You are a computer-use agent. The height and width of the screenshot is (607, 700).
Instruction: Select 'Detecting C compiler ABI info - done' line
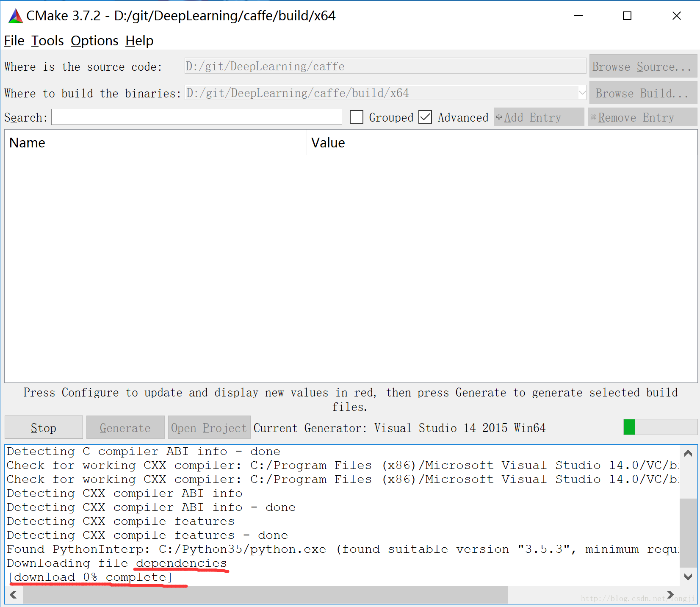(x=144, y=451)
